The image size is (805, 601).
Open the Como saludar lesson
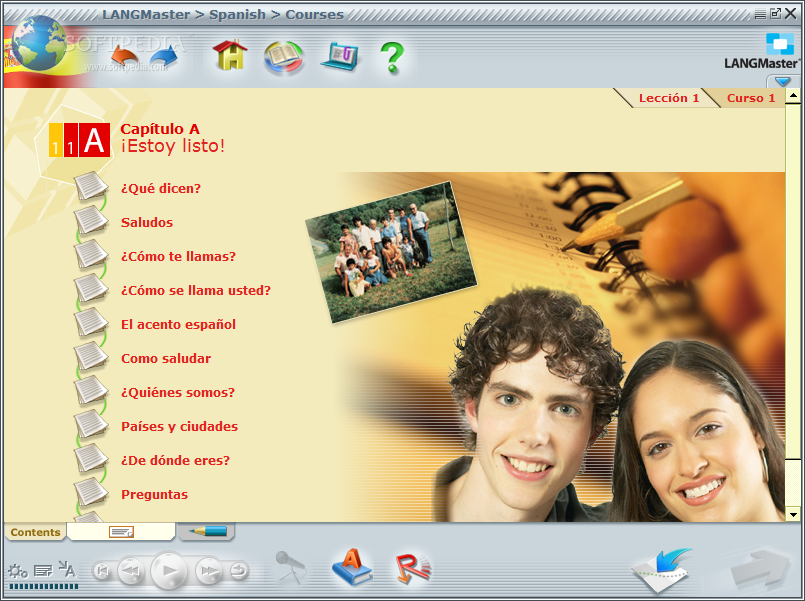point(166,358)
